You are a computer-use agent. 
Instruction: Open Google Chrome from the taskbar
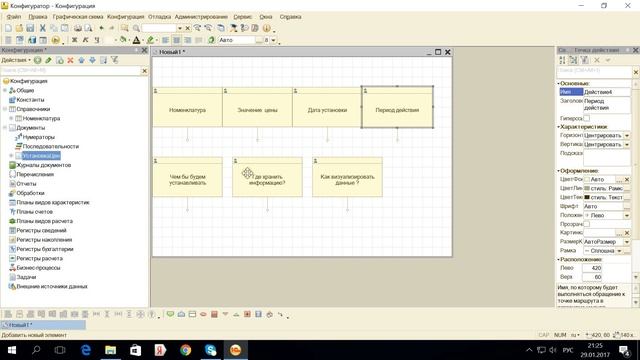(186, 350)
